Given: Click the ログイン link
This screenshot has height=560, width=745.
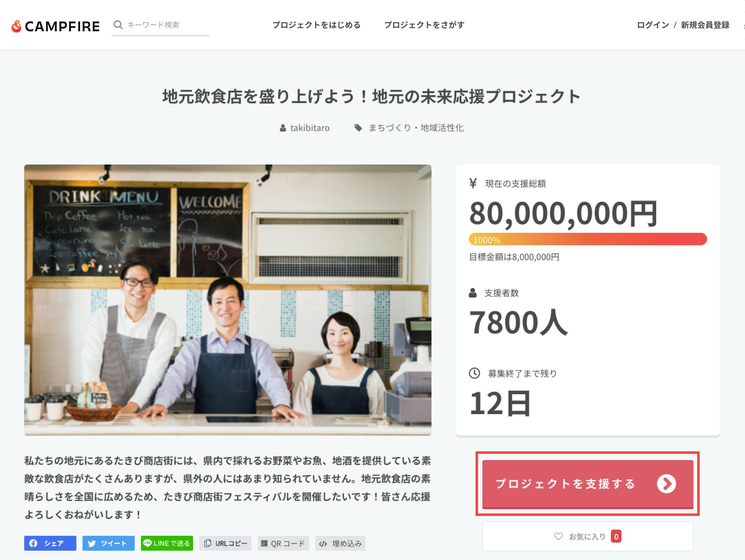Looking at the screenshot, I should tap(653, 25).
